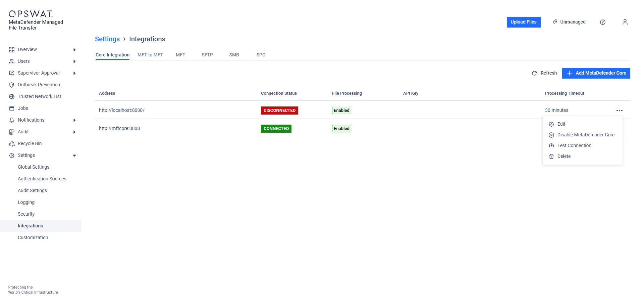Click the Overview grid icon in sidebar
This screenshot has width=644, height=306.
(x=12, y=50)
